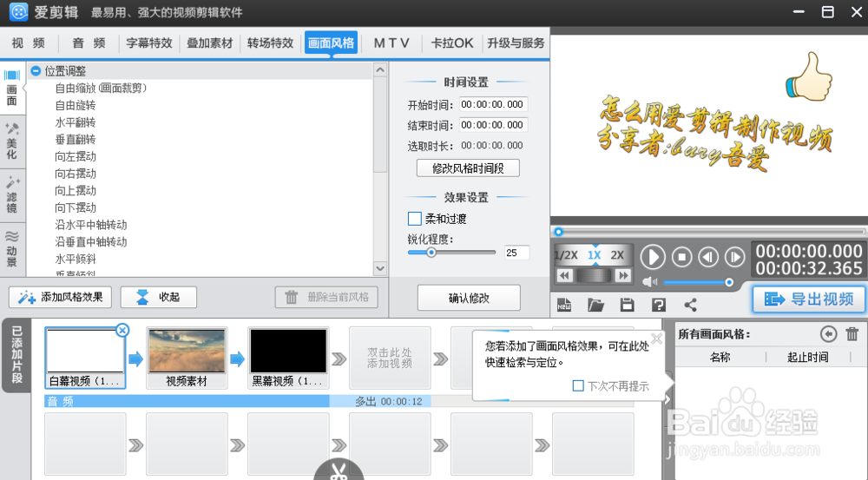Select 垂直翻转 effect

pos(76,140)
